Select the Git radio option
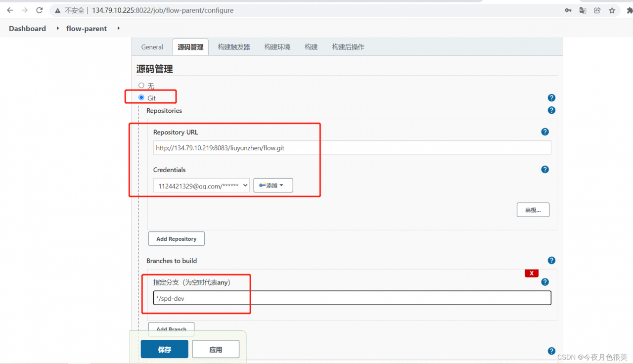 click(141, 97)
